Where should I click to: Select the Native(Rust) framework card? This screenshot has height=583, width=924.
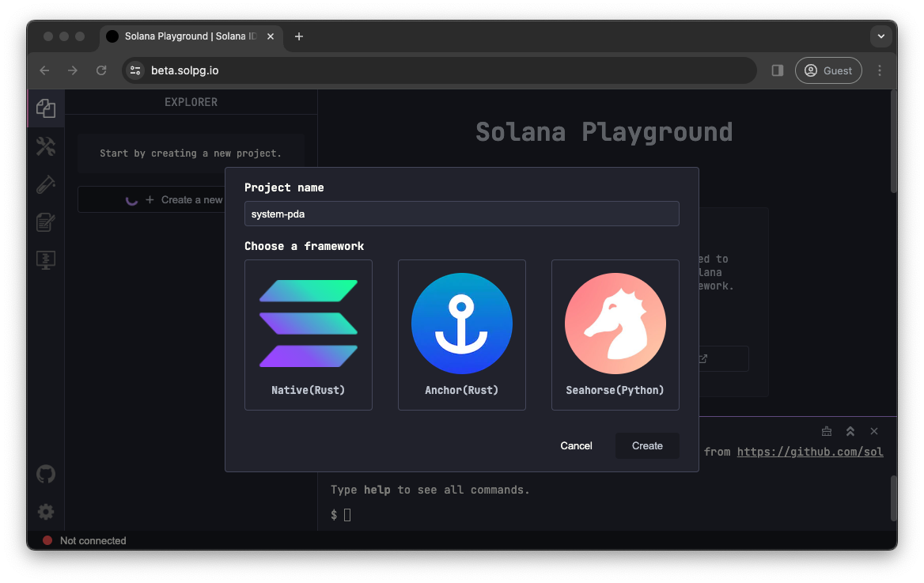(309, 335)
